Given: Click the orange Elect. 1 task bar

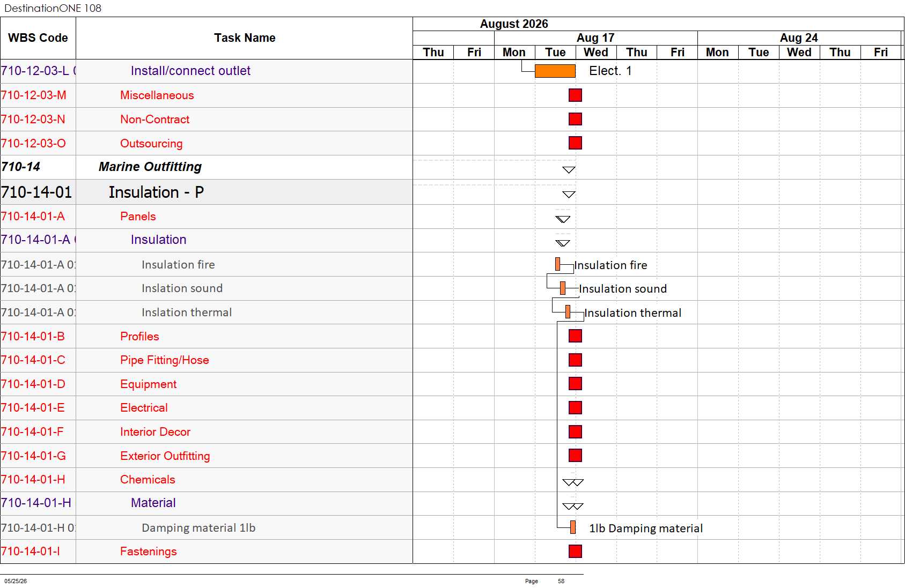Looking at the screenshot, I should [555, 71].
